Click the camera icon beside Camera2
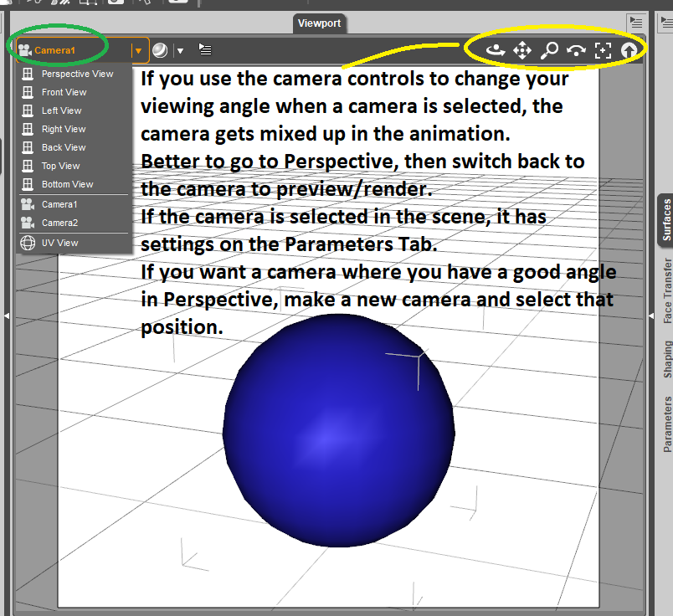This screenshot has height=616, width=673. 28,223
